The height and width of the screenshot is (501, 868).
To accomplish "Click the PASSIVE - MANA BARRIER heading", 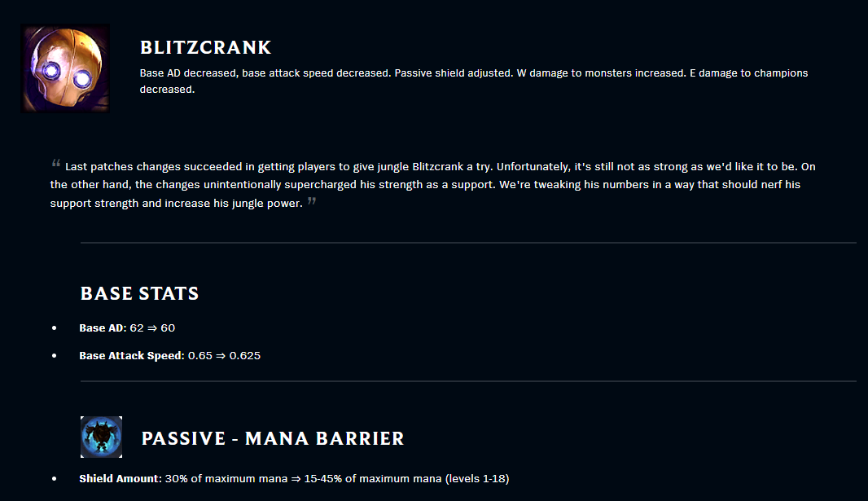I will pyautogui.click(x=273, y=438).
